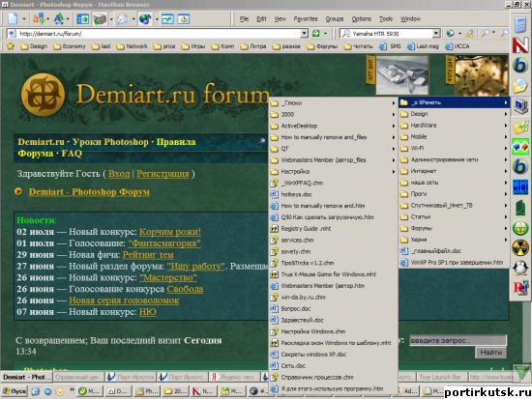Open the Фантасмагория voting link
Viewport: 532px width, 399px height.
coord(164,243)
